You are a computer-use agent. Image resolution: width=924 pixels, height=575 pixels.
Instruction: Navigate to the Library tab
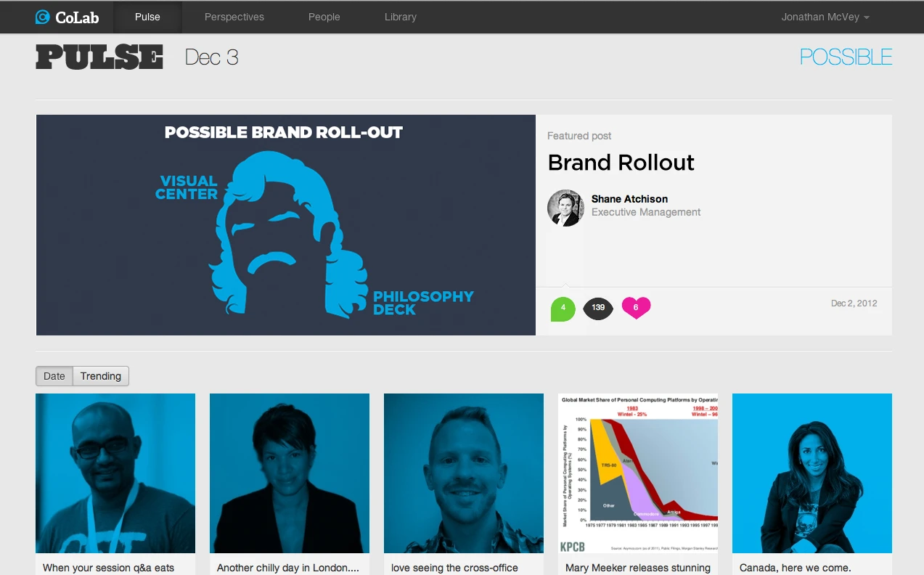[x=400, y=17]
